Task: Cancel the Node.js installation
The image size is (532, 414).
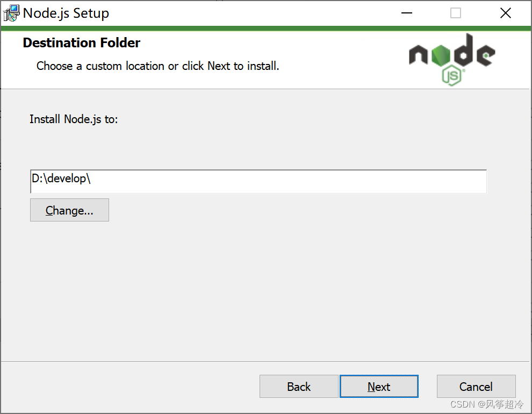Action: [476, 387]
